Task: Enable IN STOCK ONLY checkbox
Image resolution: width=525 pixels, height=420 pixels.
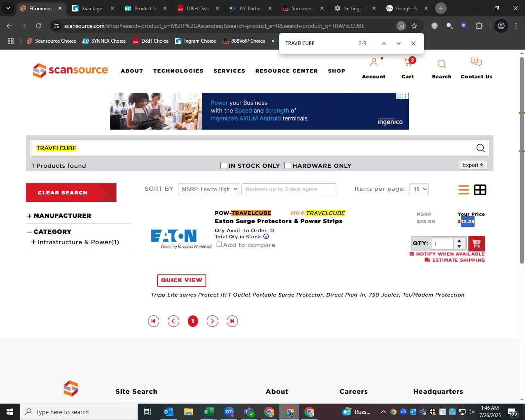Action: tap(224, 165)
